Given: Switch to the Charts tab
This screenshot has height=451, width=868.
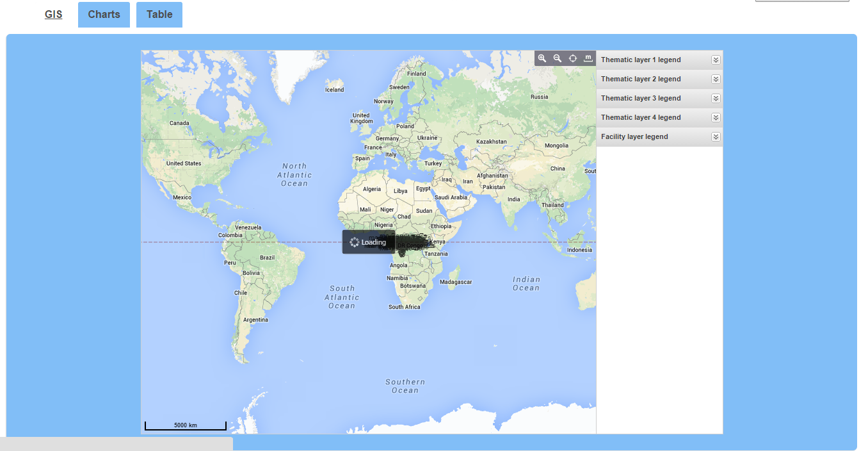Looking at the screenshot, I should pyautogui.click(x=104, y=15).
